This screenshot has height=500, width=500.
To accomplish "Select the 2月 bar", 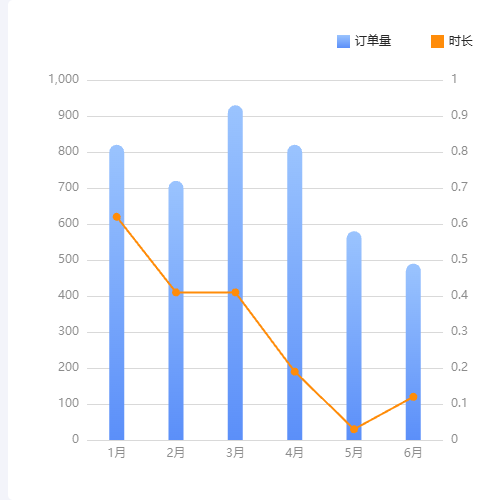I will click(x=176, y=310).
